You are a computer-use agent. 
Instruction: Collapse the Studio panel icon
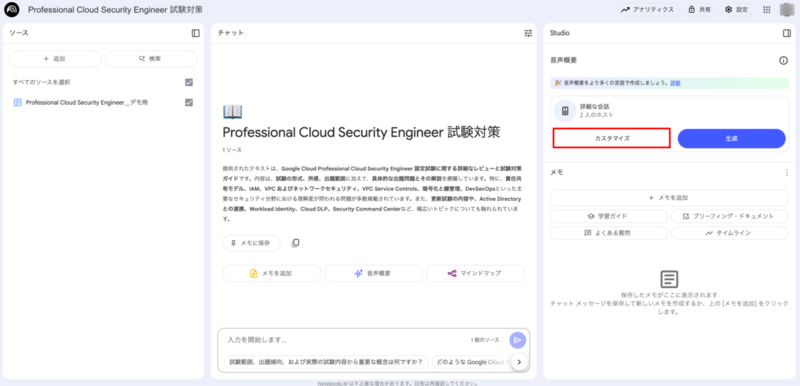pos(786,33)
